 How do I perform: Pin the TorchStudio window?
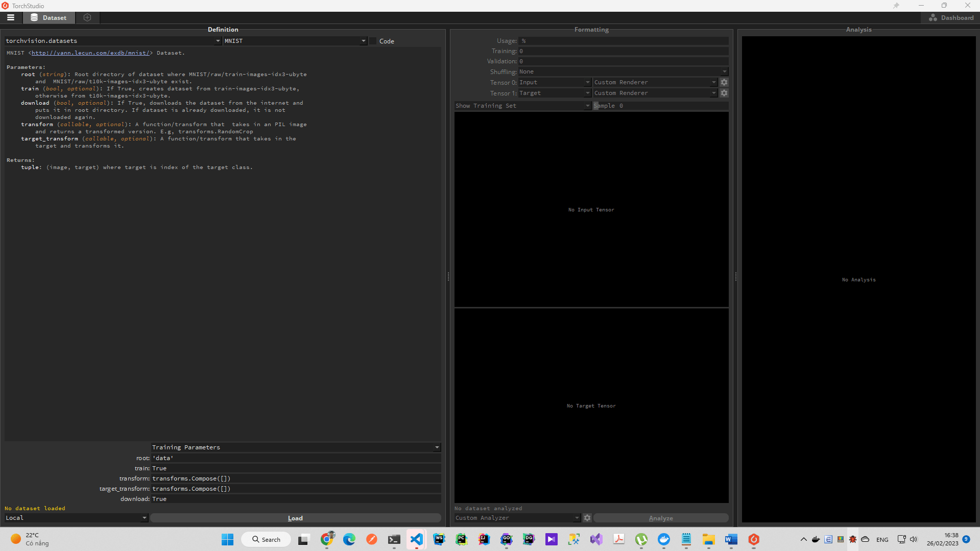click(x=896, y=6)
